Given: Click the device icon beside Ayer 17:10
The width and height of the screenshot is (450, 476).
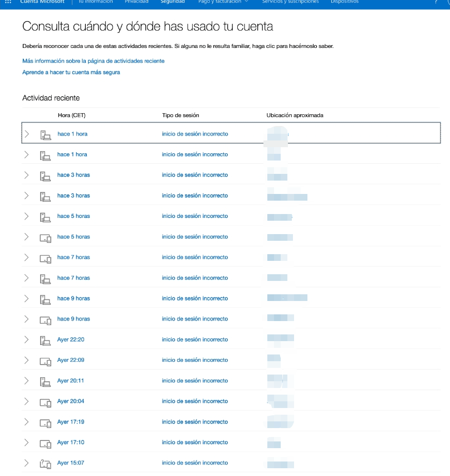Looking at the screenshot, I should [46, 443].
